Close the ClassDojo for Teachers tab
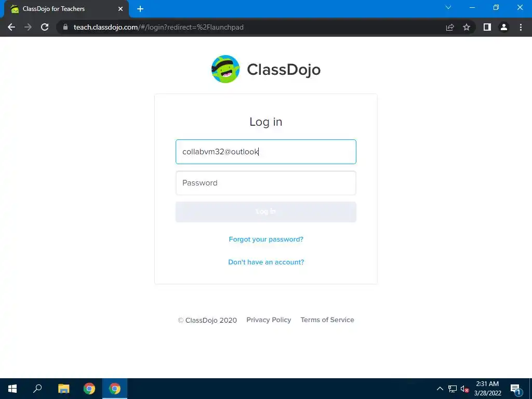 [121, 9]
